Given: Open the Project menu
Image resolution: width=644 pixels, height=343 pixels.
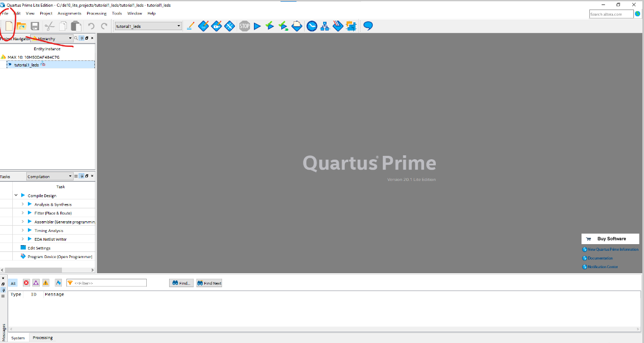Looking at the screenshot, I should coord(46,13).
